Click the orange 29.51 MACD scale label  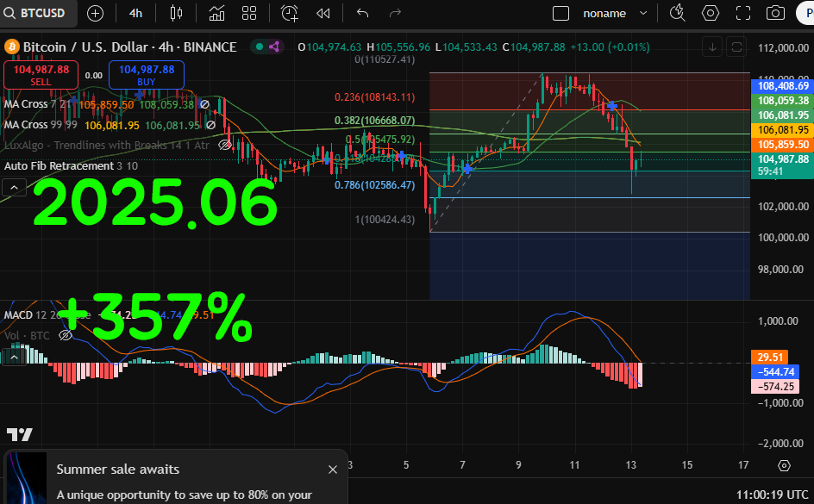click(x=770, y=357)
